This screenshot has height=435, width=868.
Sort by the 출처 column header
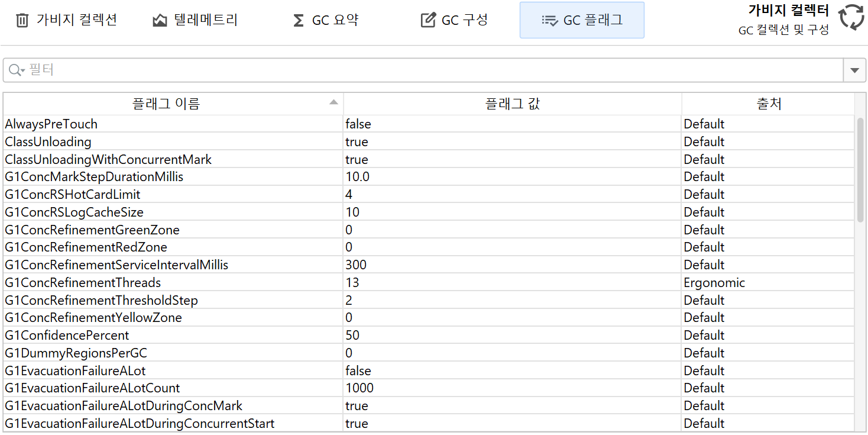tap(768, 104)
